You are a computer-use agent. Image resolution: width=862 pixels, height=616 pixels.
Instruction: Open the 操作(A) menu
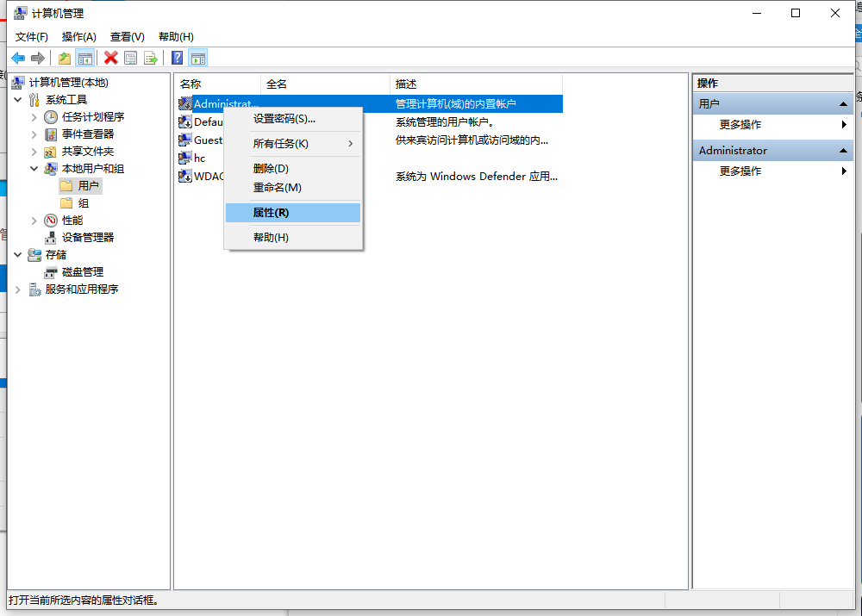tap(79, 37)
